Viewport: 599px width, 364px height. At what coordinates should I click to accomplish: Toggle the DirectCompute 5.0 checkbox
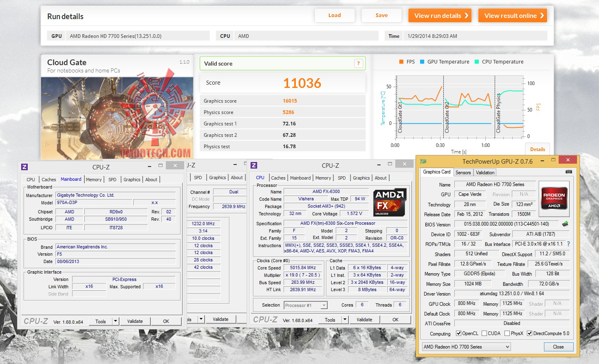click(x=529, y=333)
